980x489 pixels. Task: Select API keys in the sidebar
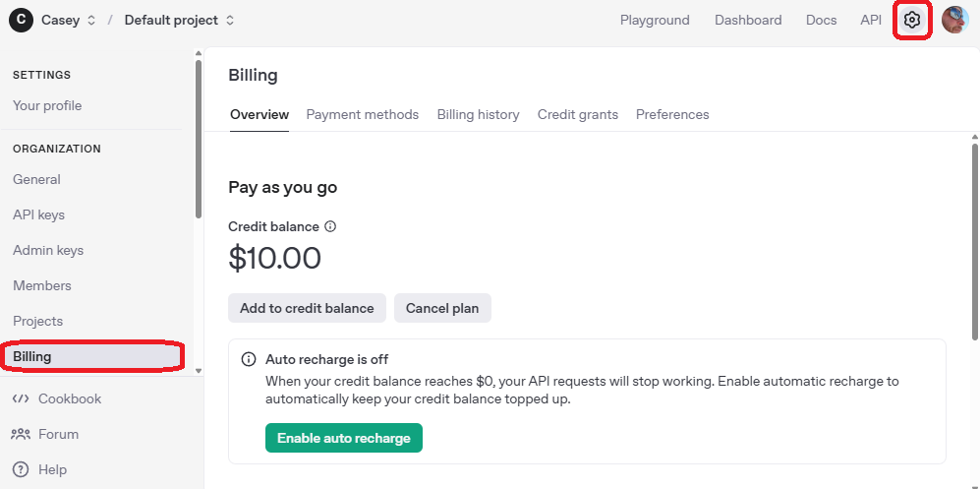click(x=38, y=214)
